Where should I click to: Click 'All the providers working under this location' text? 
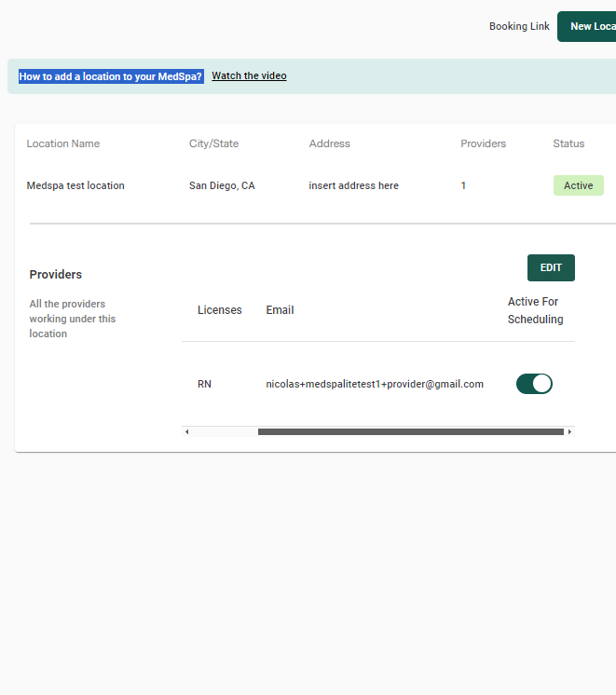click(73, 319)
